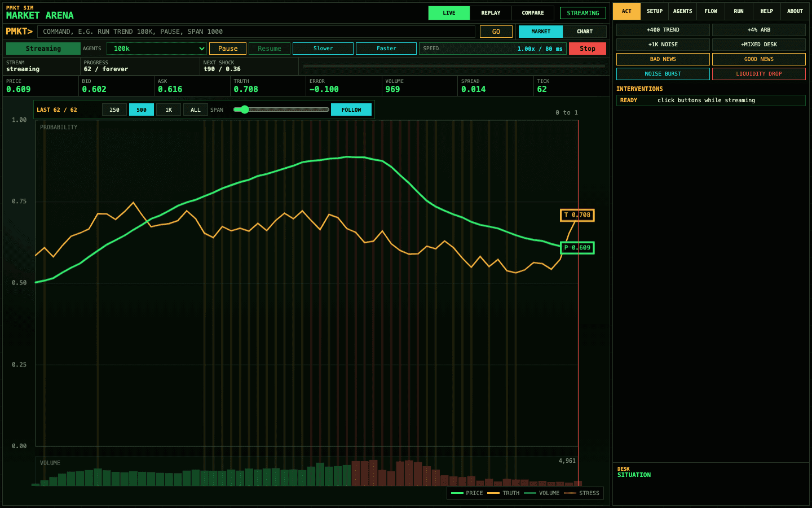This screenshot has height=508, width=812.
Task: Launch a LIQUIDITY DROP event
Action: coord(759,74)
